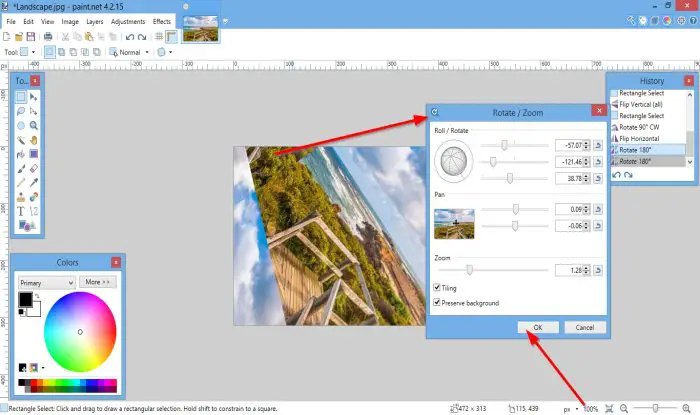Click the Cut scissors toolbar icon

point(65,37)
